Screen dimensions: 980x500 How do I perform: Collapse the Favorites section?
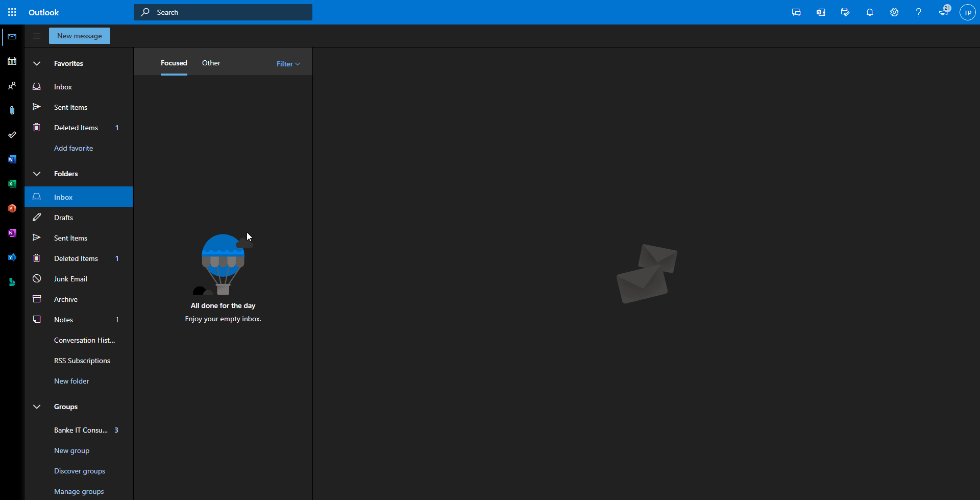(36, 63)
